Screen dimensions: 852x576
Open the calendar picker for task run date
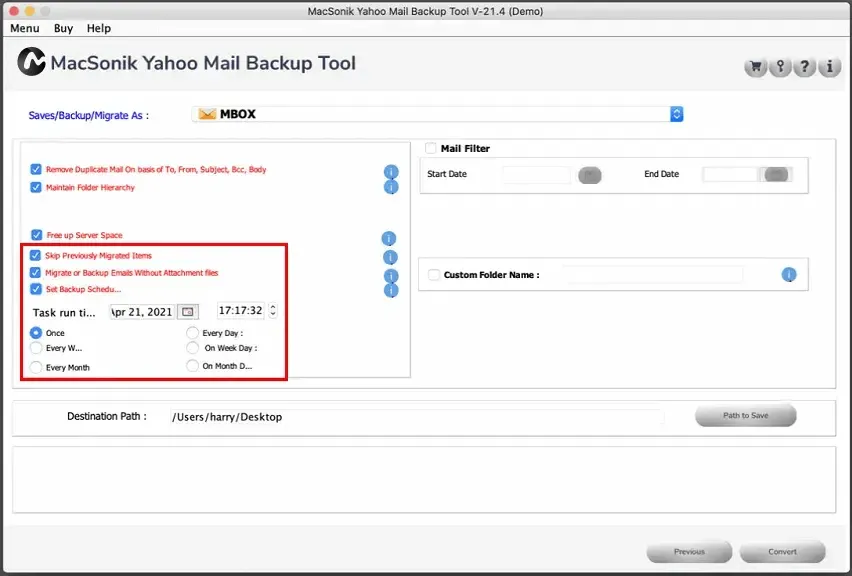(188, 312)
